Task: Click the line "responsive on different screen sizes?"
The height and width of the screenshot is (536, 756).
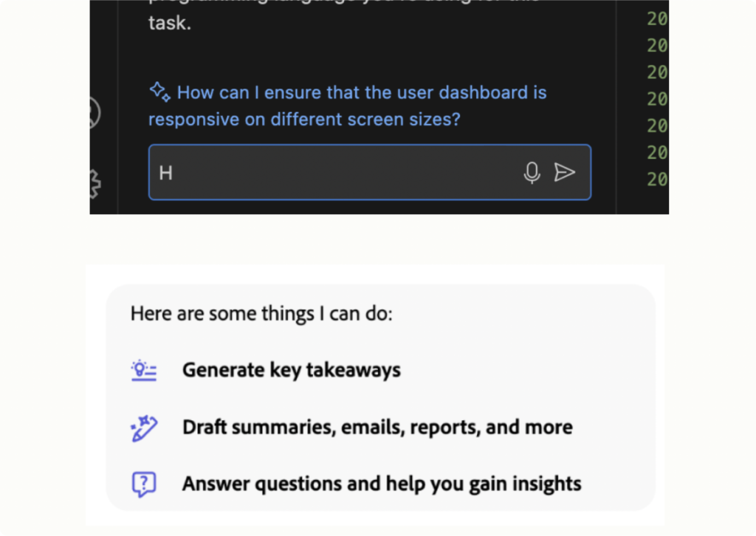Action: [x=304, y=119]
